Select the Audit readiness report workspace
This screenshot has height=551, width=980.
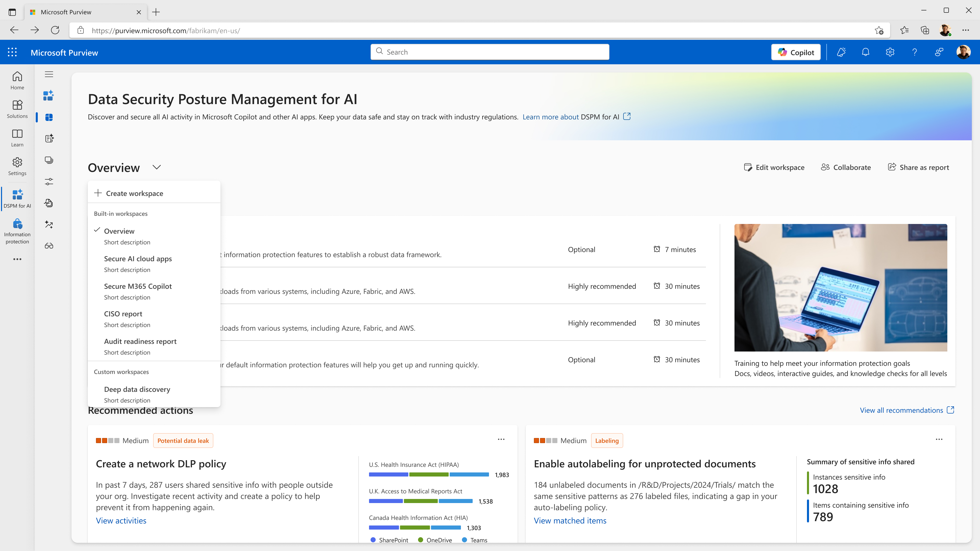[154, 346]
